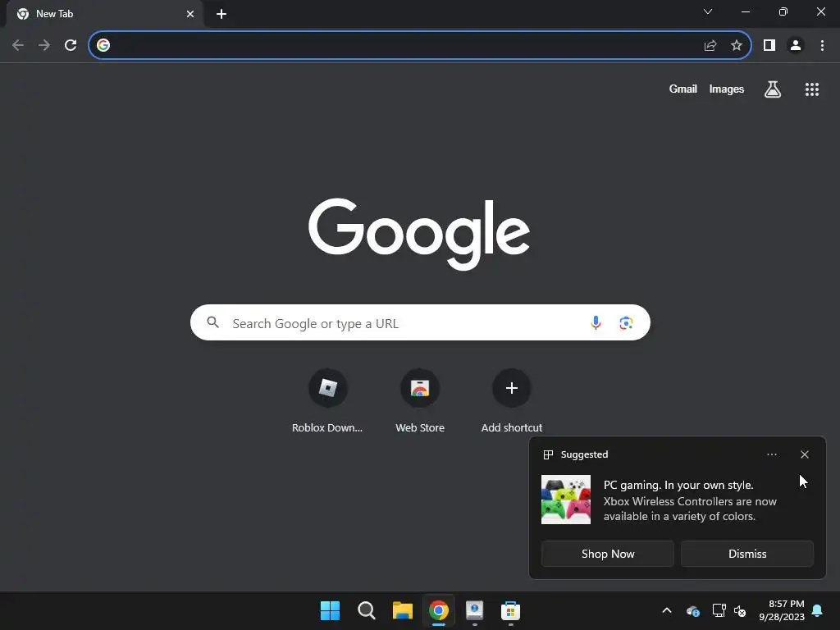The width and height of the screenshot is (840, 630).
Task: Start voice search with microphone
Action: (596, 322)
